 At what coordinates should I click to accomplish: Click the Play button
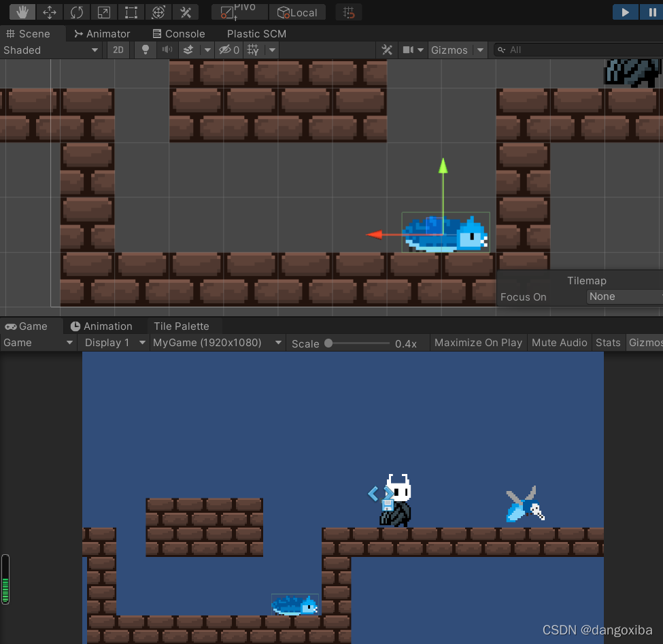(625, 12)
